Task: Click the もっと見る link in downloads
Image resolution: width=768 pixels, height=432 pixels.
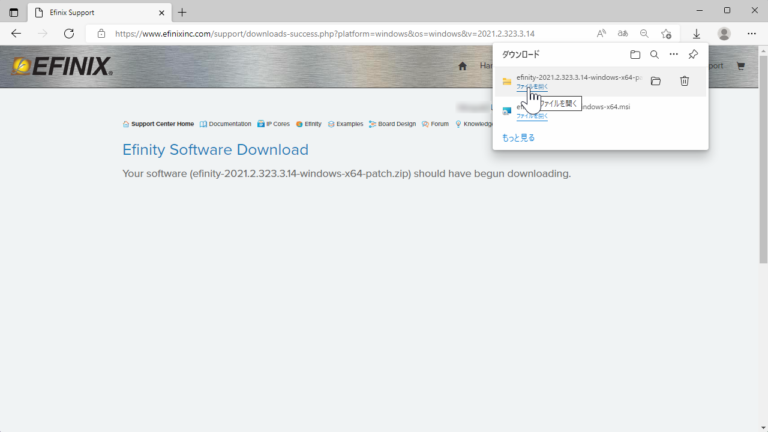Action: coord(518,137)
